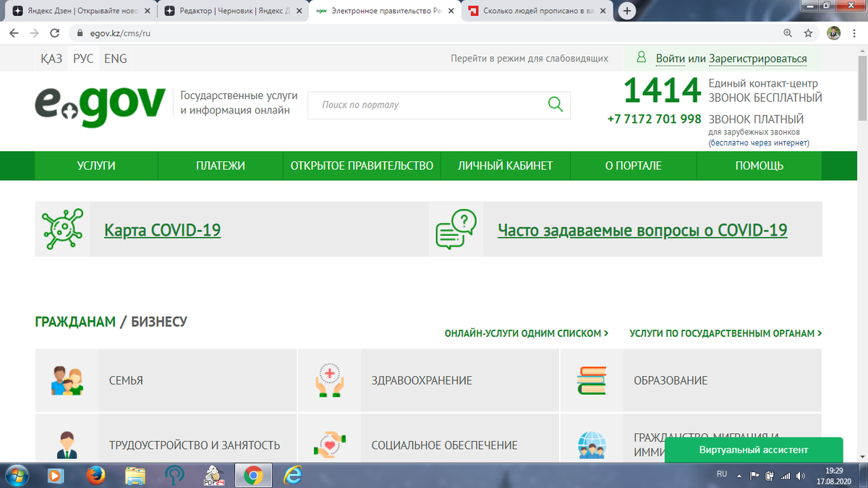Open the Windows Start menu
This screenshot has width=868, height=488.
[16, 476]
